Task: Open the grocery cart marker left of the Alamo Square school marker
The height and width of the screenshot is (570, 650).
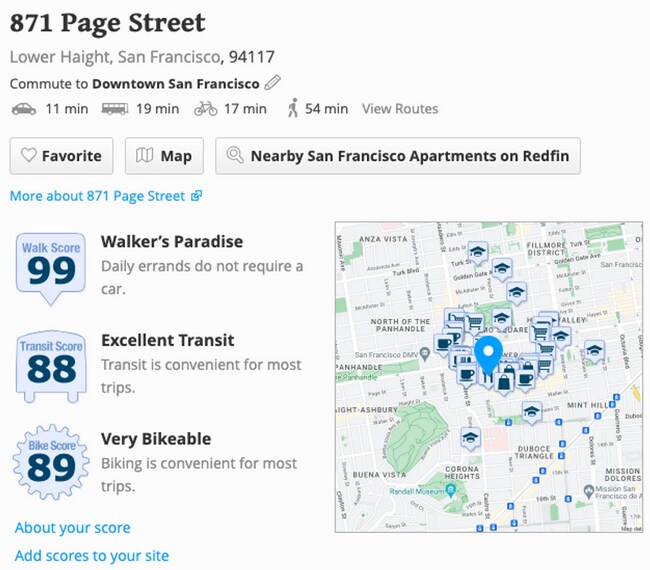Action: coord(474,323)
